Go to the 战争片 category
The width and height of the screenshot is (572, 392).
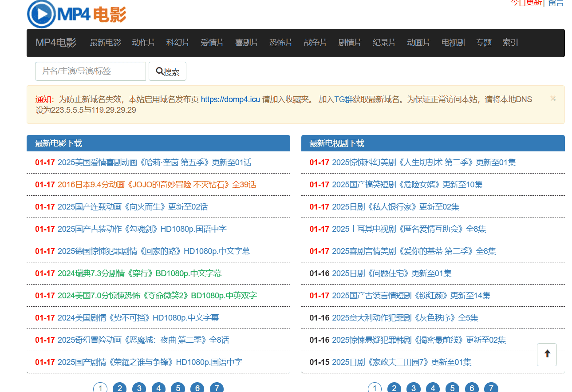[316, 43]
